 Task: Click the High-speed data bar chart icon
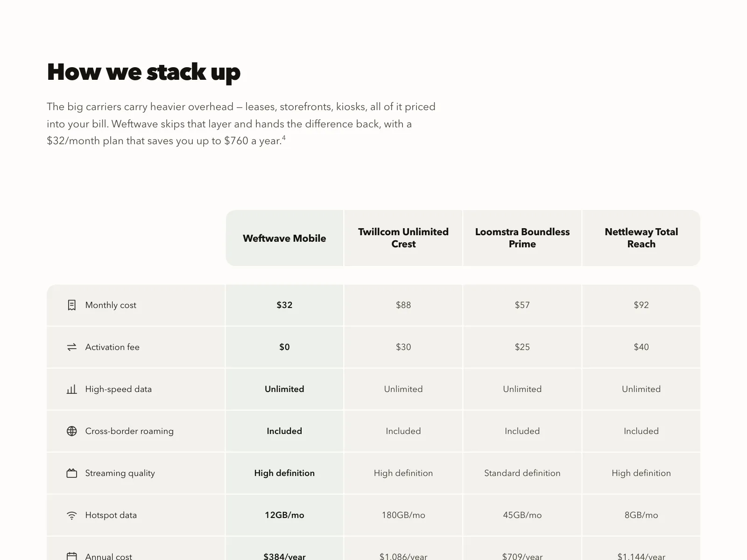pyautogui.click(x=71, y=389)
